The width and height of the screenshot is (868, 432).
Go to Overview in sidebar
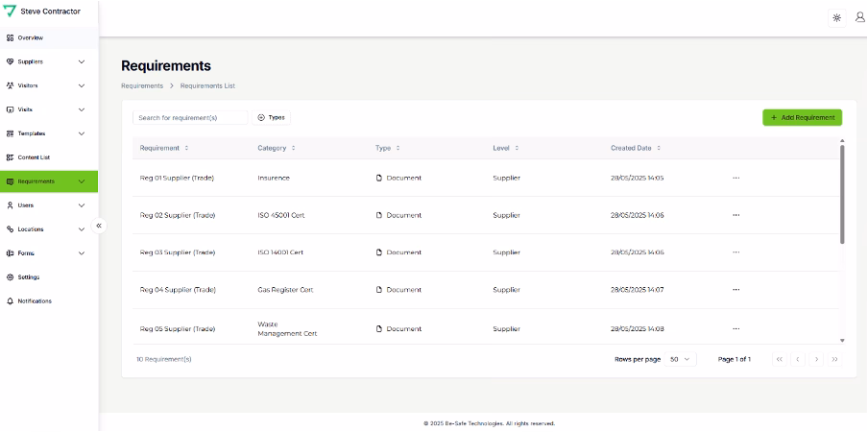31,37
